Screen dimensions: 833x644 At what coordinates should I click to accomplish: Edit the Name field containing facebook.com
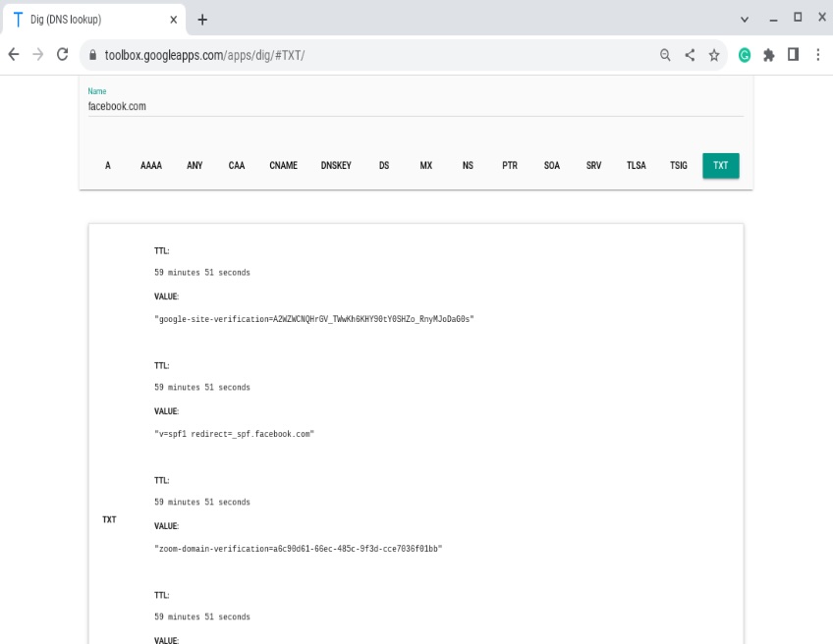click(416, 106)
